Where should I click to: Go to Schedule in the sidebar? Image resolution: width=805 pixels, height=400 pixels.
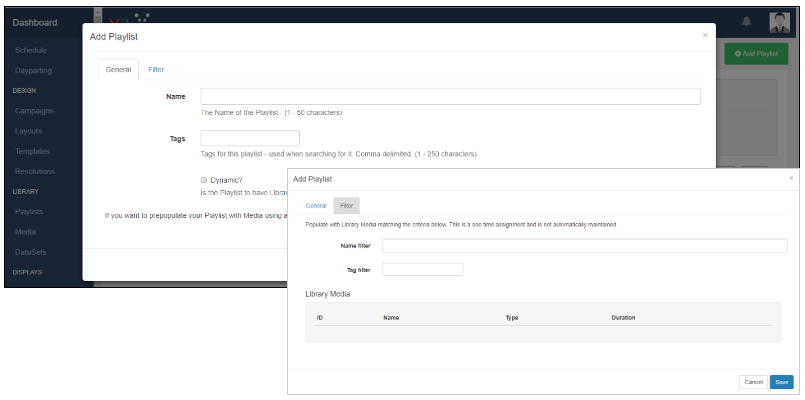(x=32, y=50)
